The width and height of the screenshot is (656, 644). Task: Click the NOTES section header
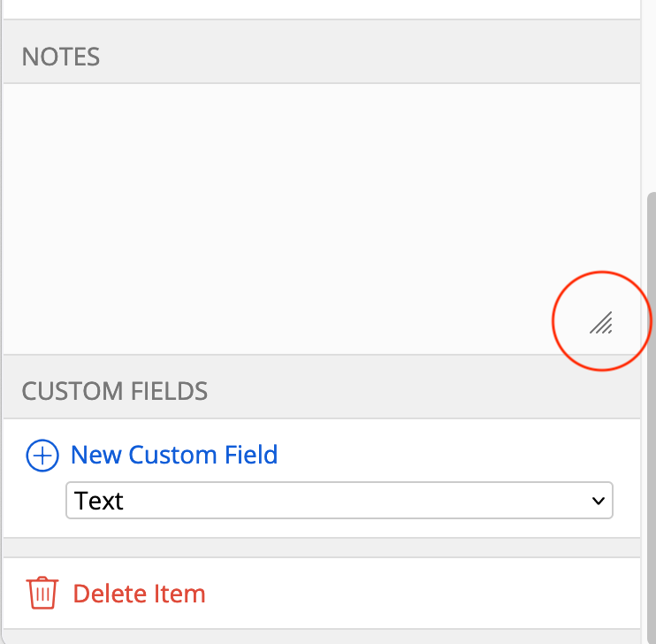[61, 57]
